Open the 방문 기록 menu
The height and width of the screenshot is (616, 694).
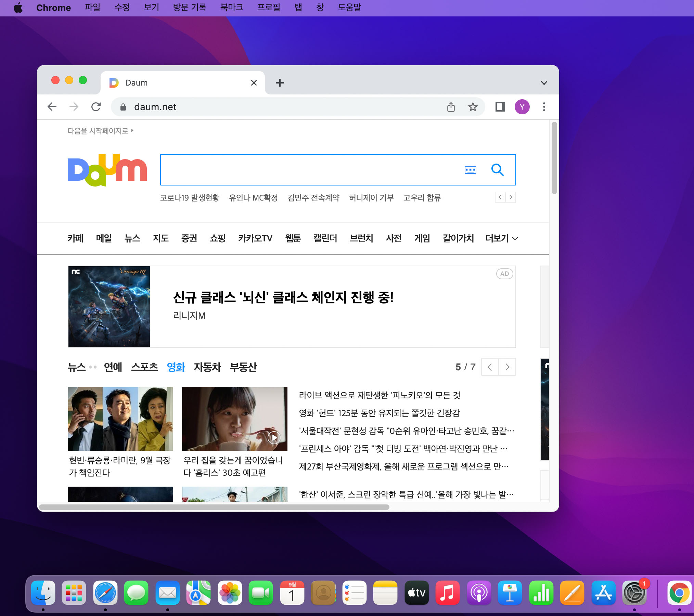(x=190, y=8)
